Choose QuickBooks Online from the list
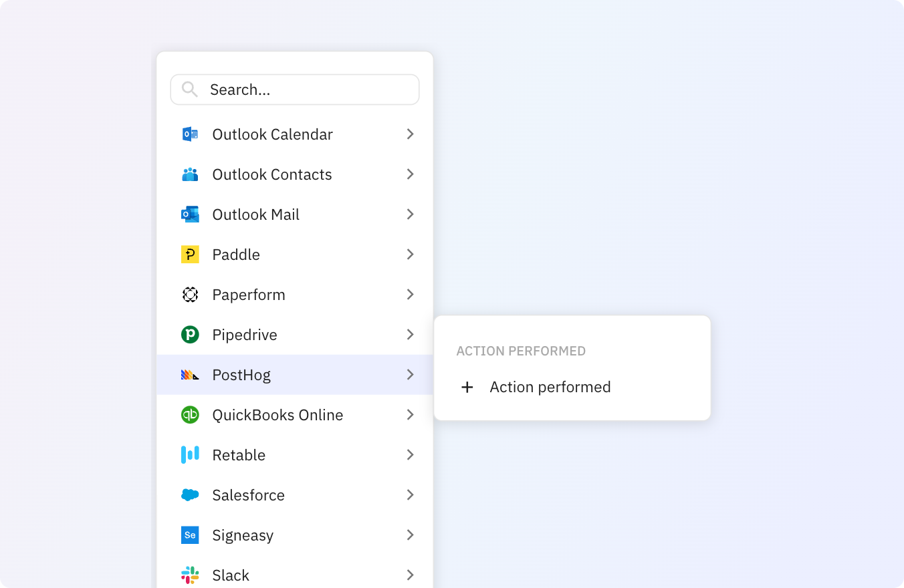The image size is (904, 588). (295, 415)
